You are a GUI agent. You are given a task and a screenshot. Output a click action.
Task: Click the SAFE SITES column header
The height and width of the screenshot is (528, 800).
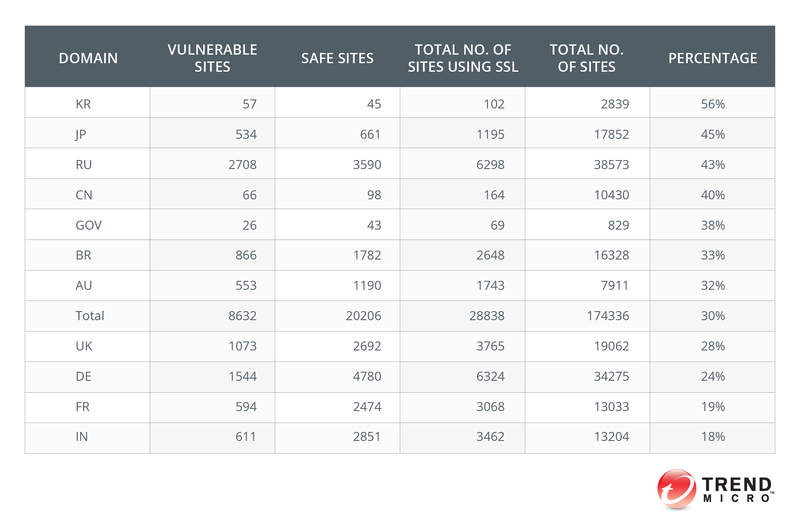[337, 58]
